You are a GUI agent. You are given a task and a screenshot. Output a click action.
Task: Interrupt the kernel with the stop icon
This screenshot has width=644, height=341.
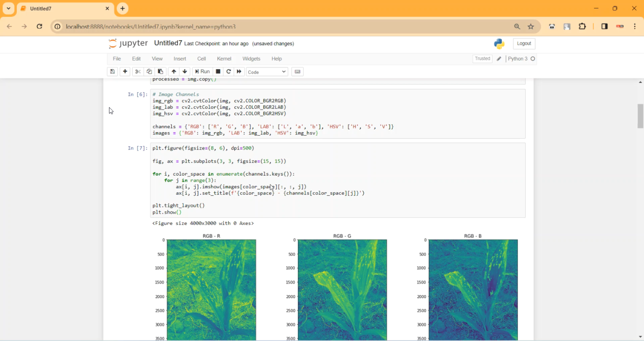218,72
